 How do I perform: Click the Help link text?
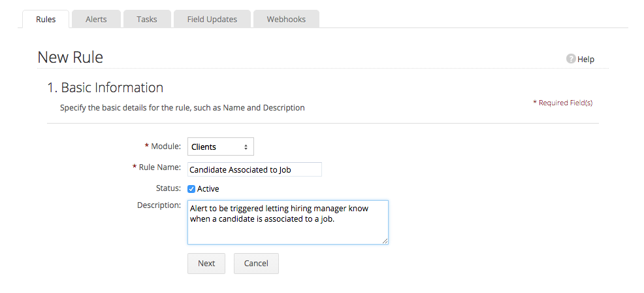[x=586, y=59]
